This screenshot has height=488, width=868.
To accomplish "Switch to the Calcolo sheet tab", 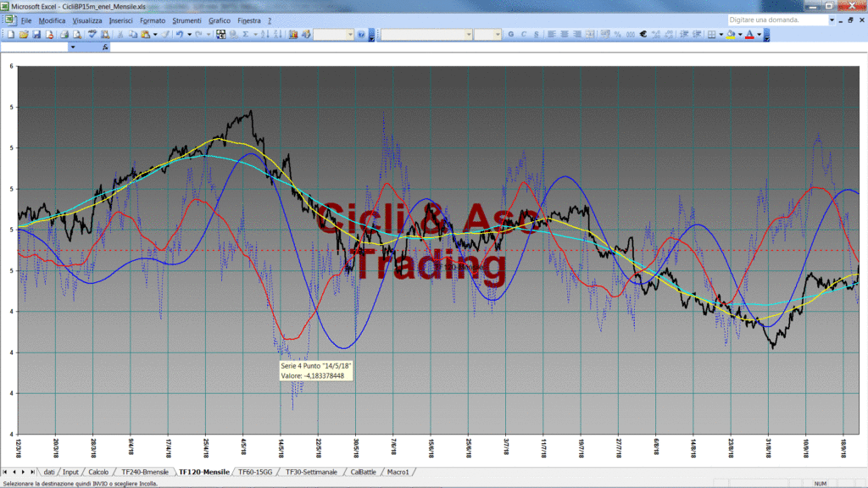I will [98, 472].
